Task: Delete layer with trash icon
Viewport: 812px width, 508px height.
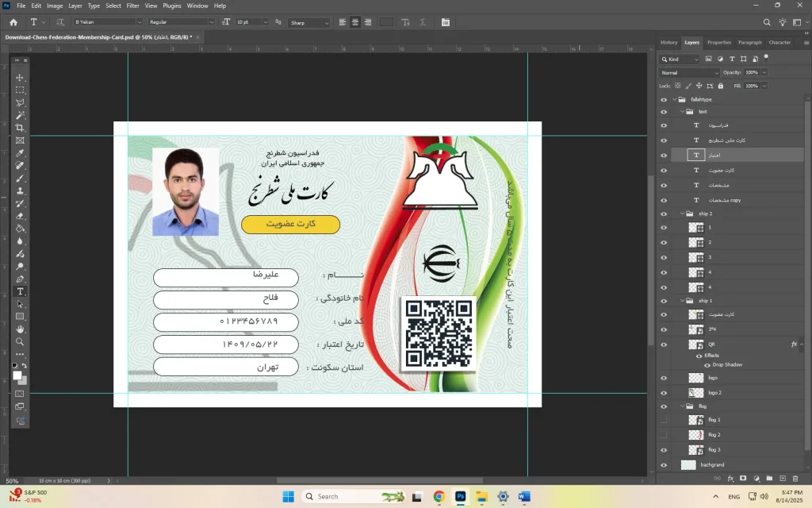Action: coord(795,479)
